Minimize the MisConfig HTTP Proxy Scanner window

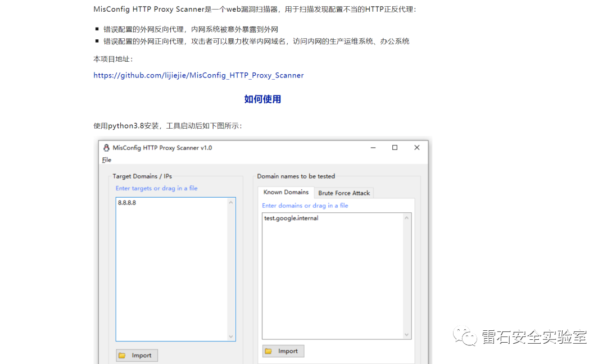(x=373, y=148)
